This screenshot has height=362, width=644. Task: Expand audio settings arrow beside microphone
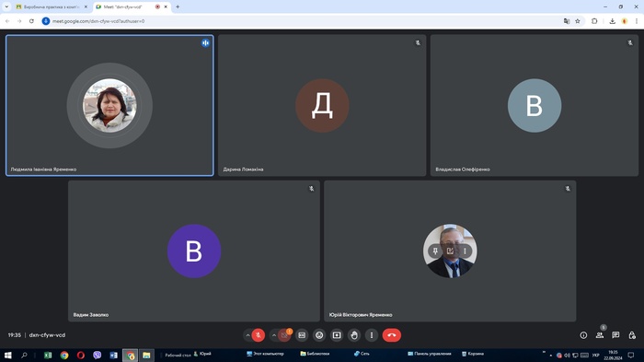(x=247, y=335)
